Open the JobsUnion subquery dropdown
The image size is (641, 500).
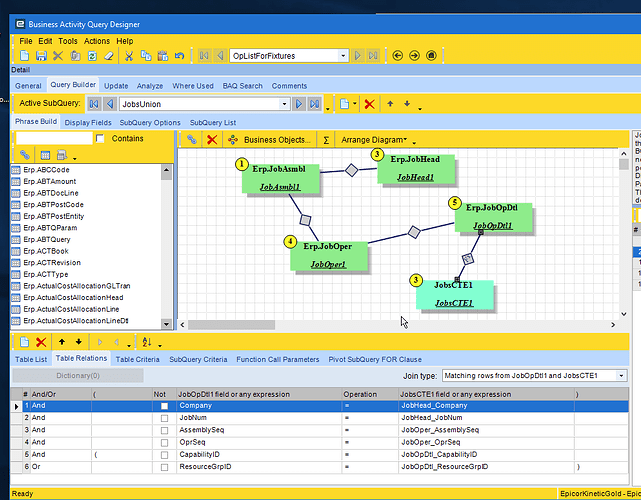point(284,104)
